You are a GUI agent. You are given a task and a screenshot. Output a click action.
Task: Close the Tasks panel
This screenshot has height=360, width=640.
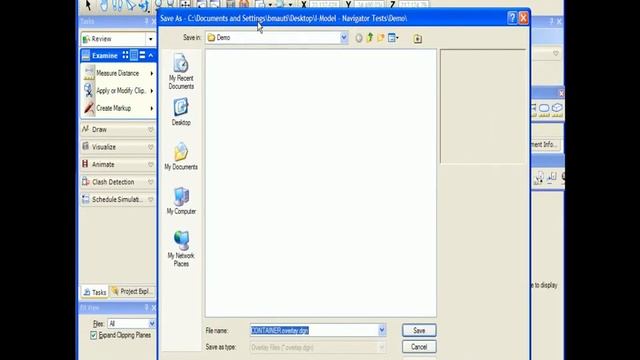point(153,21)
